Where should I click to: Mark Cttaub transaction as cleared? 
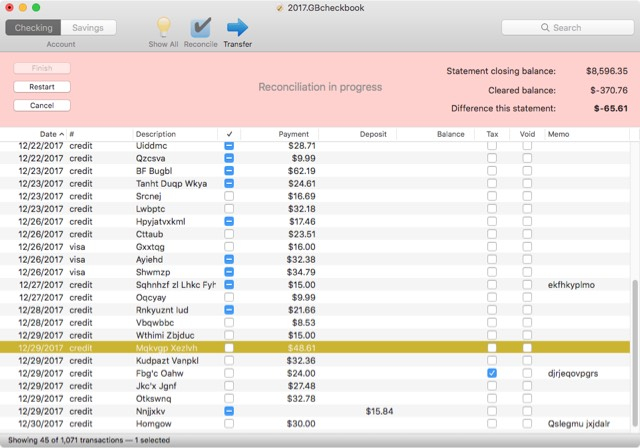[x=229, y=234]
